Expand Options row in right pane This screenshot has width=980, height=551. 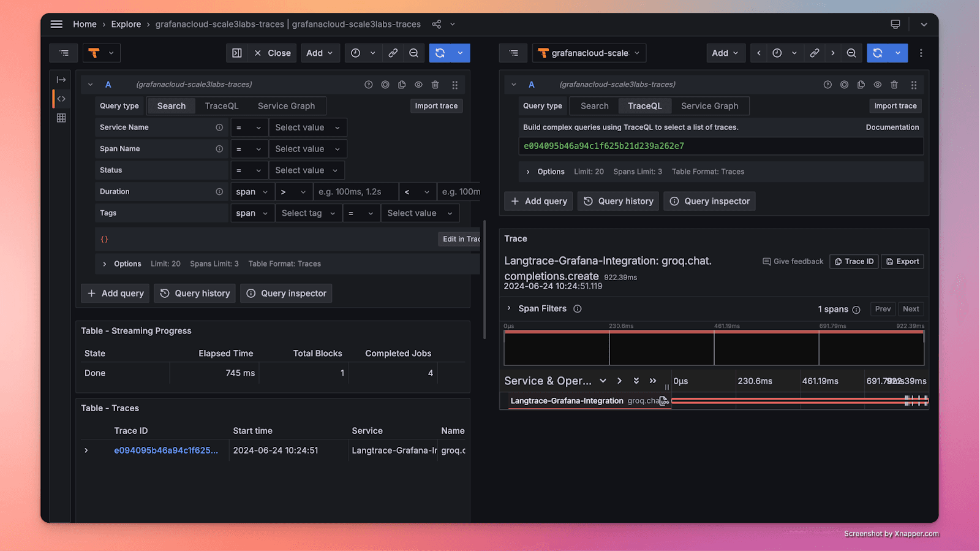pyautogui.click(x=528, y=172)
